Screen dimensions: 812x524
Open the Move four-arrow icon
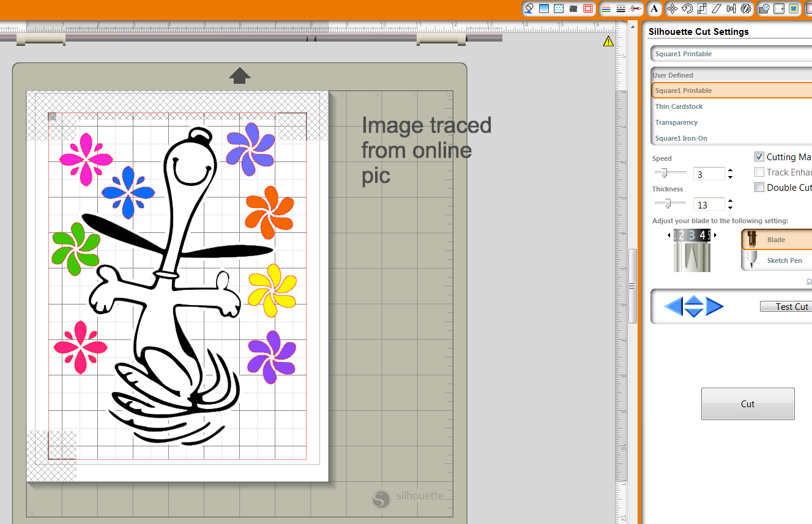[x=672, y=9]
